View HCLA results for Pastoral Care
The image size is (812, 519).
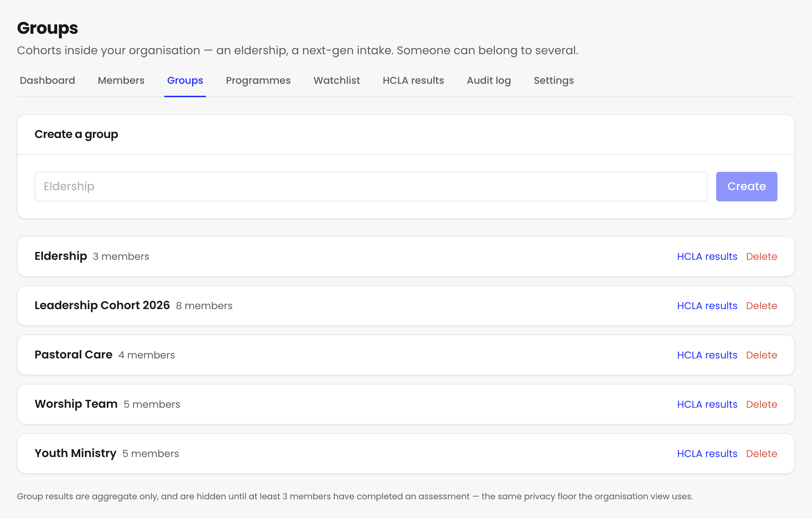[x=707, y=355]
